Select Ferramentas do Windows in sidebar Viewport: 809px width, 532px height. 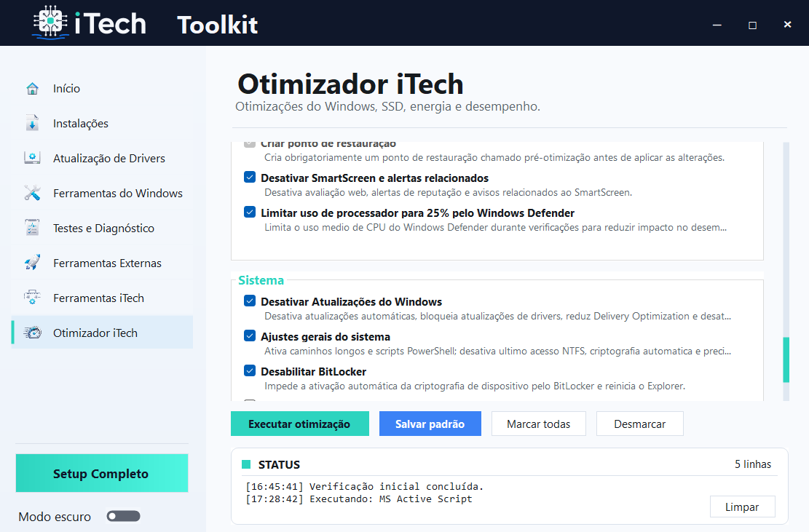[x=102, y=194]
